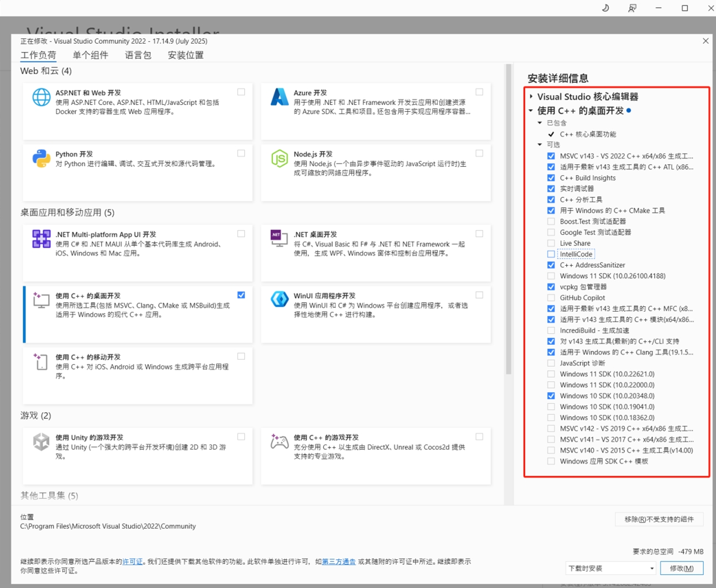Expand Visual Studio core editor node
This screenshot has height=588, width=716.
531,97
